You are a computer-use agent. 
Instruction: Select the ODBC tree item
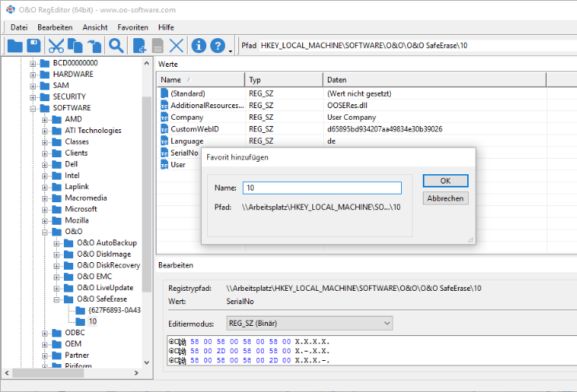(x=75, y=333)
